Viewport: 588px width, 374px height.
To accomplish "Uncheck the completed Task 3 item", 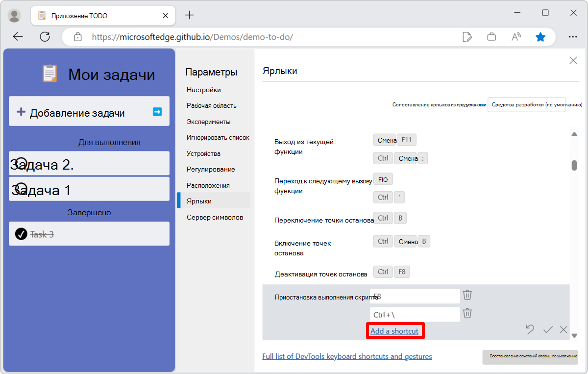I will pos(20,234).
